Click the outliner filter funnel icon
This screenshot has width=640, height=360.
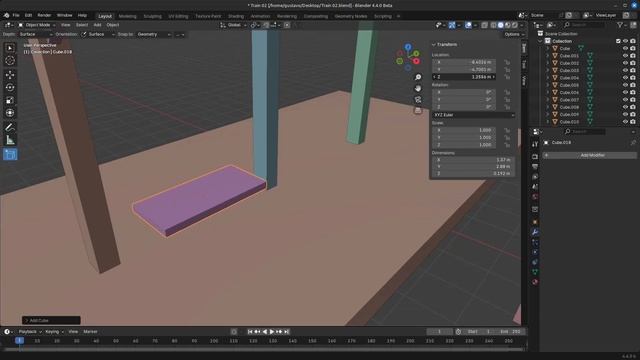(x=620, y=25)
